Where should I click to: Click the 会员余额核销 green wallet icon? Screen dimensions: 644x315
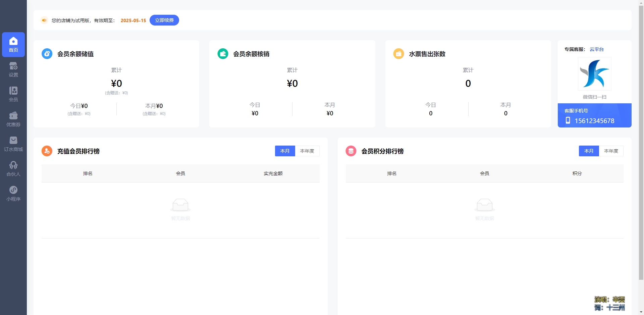(x=223, y=54)
